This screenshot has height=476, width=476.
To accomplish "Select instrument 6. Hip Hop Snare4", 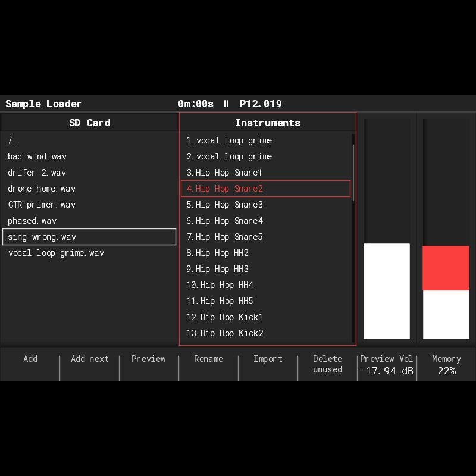I will (265, 221).
